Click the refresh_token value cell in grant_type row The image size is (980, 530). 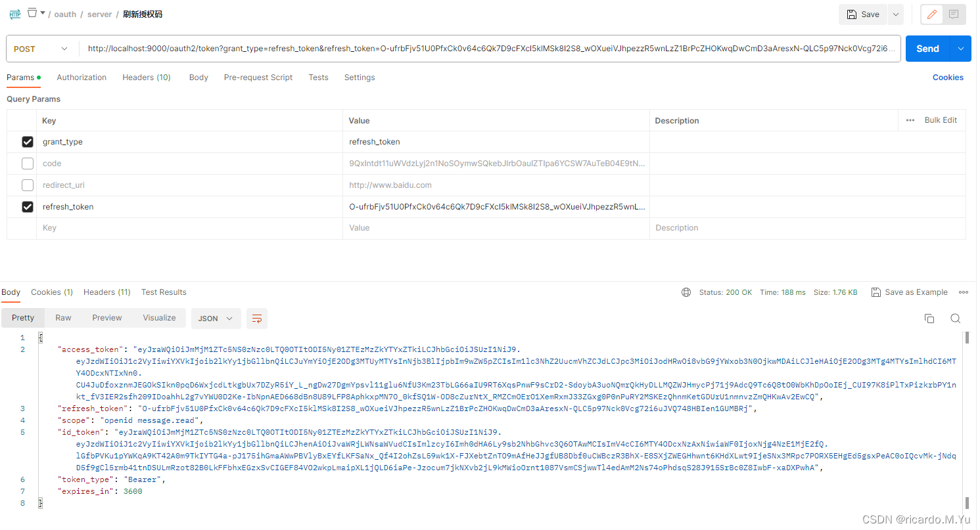click(496, 142)
